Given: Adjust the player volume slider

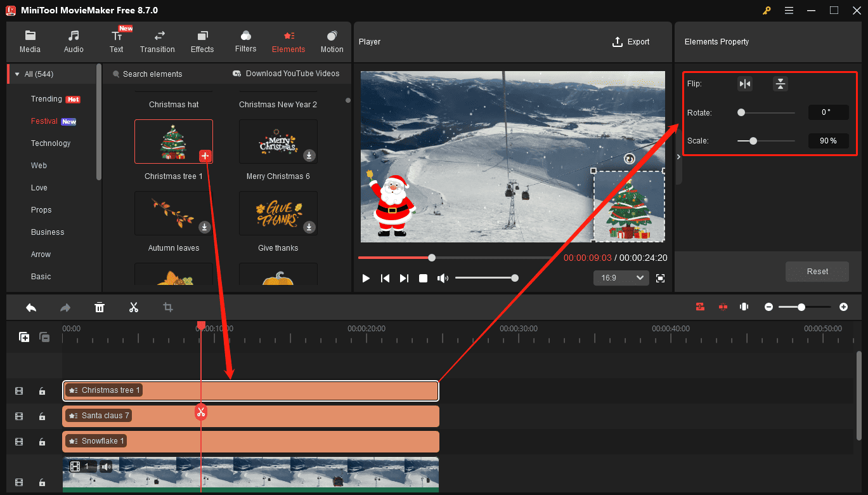Looking at the screenshot, I should (x=486, y=278).
